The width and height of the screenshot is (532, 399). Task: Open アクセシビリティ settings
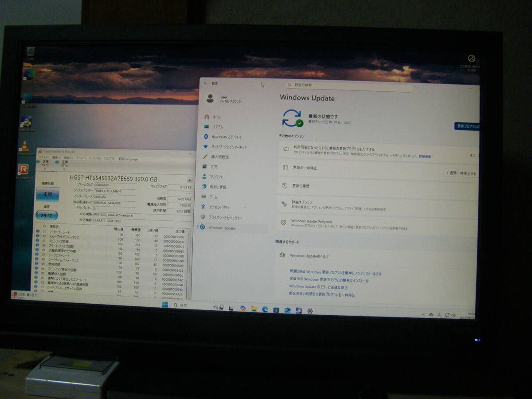[x=215, y=207]
